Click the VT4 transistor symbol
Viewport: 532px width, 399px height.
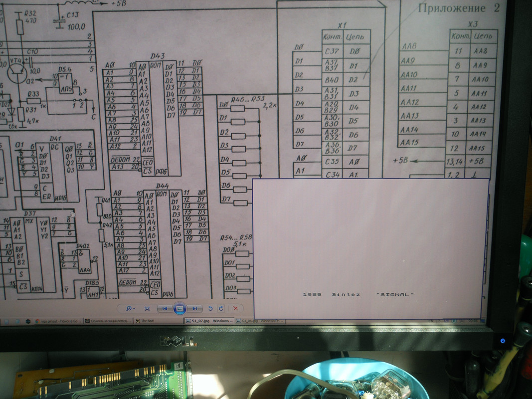(x=17, y=72)
